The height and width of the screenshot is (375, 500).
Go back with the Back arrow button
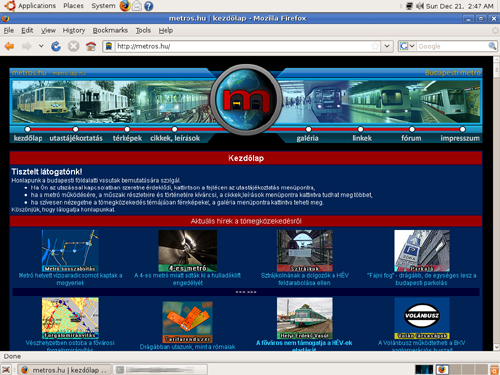pos(9,46)
